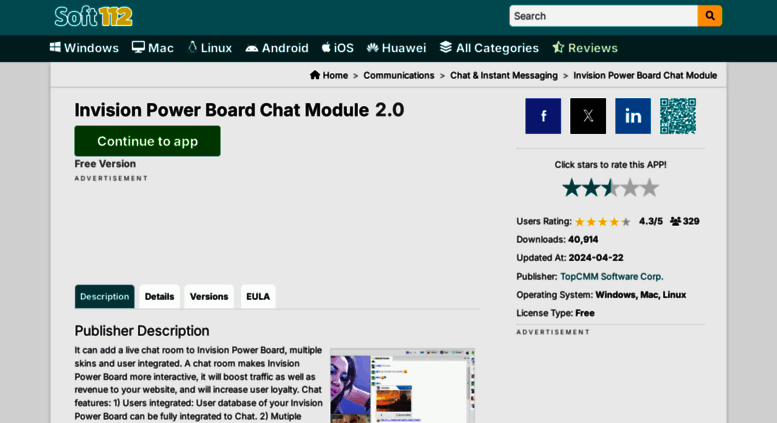
Task: Rate the app three stars
Action: click(x=610, y=188)
